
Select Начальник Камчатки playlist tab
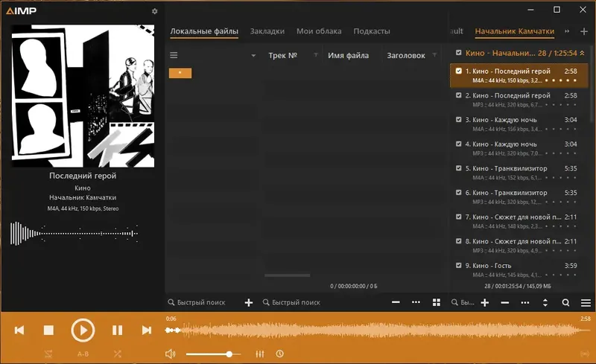coord(515,31)
